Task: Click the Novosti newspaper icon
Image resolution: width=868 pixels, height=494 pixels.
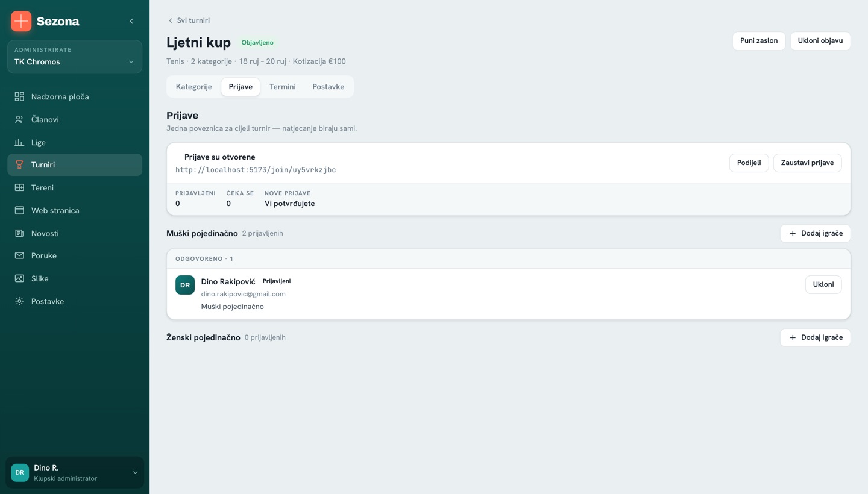Action: (19, 233)
